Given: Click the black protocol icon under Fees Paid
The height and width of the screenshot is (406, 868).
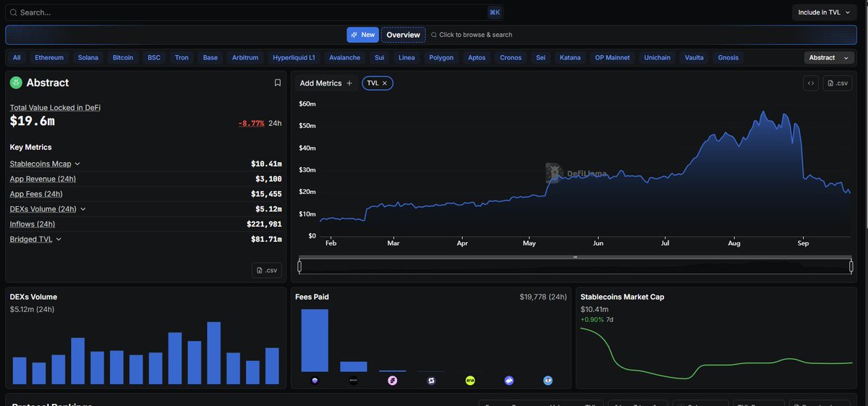Looking at the screenshot, I should [354, 380].
